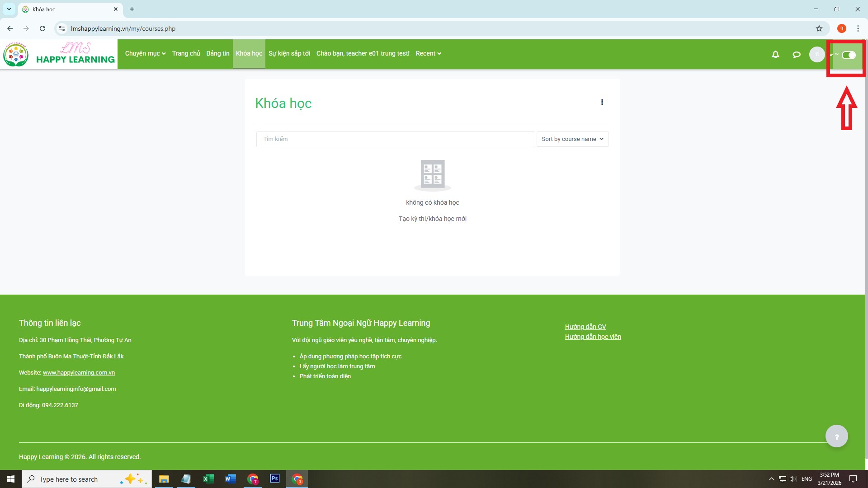Reload the page in browser toolbar
Viewport: 868px width, 488px height.
[x=42, y=28]
